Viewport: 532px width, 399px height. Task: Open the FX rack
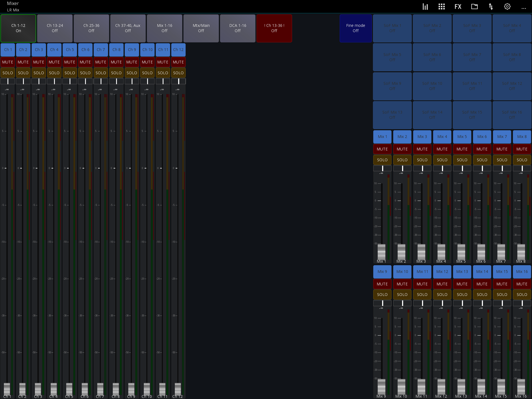458,6
